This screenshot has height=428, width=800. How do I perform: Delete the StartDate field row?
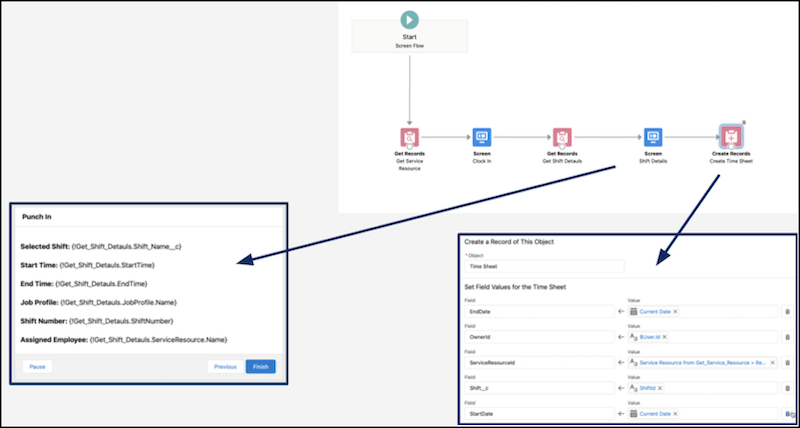[787, 413]
